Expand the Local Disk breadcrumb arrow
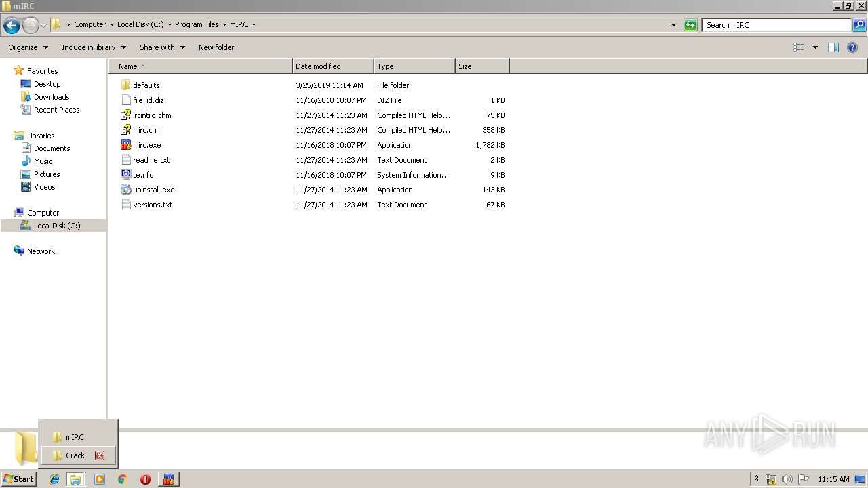The height and width of the screenshot is (488, 868). (x=170, y=24)
